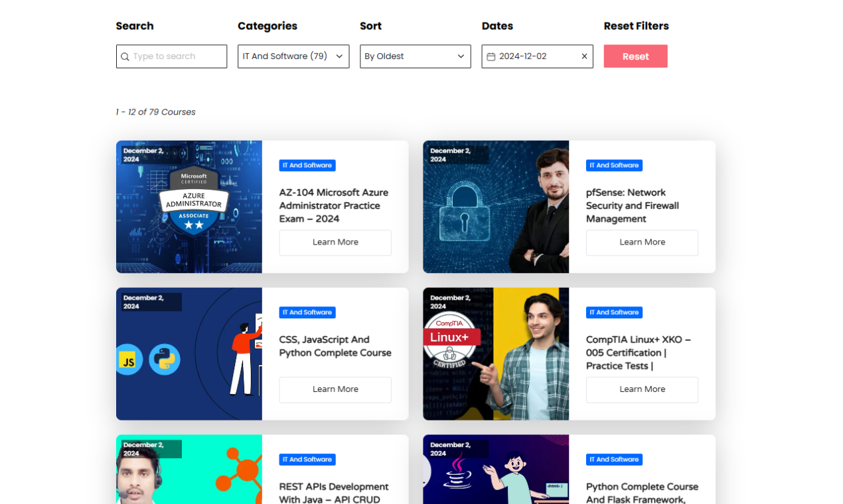This screenshot has width=843, height=504.
Task: Click the REST APIs course thumbnail
Action: (189, 470)
